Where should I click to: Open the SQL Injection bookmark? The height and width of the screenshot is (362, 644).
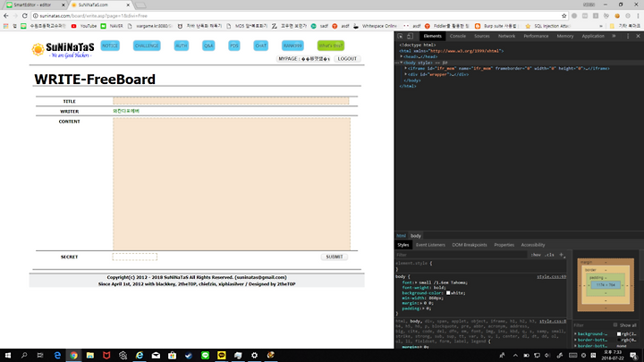tap(548, 26)
